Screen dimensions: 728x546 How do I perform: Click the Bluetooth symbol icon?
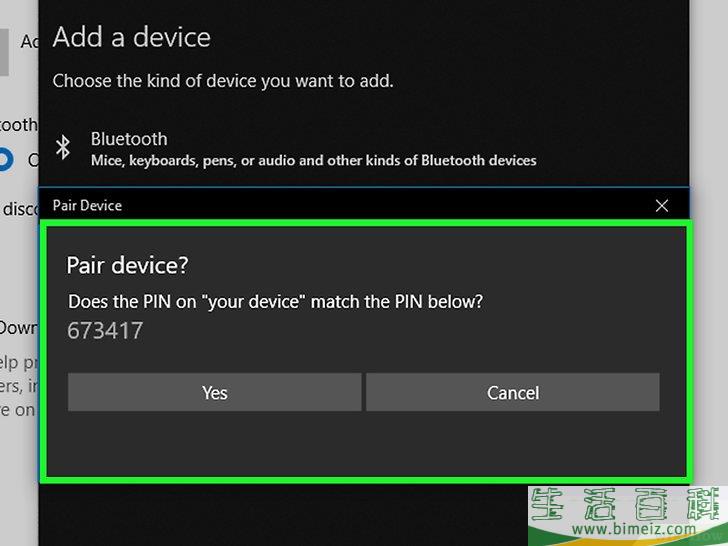63,148
